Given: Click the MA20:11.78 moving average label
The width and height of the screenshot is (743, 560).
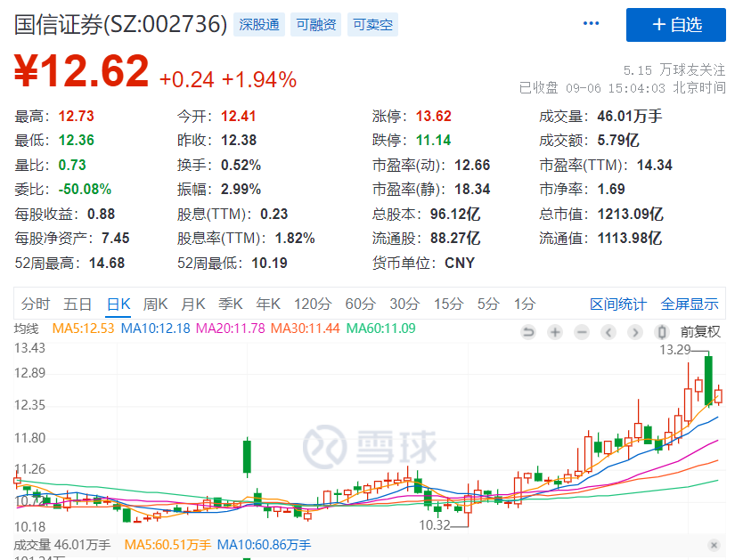Looking at the screenshot, I should point(230,328).
